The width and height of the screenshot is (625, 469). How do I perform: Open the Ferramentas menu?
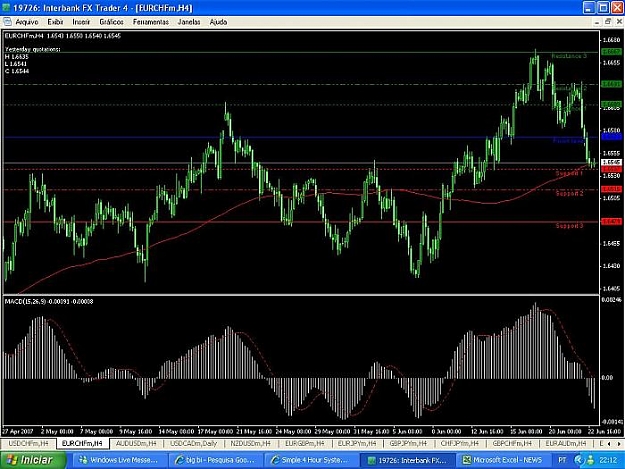pyautogui.click(x=151, y=22)
